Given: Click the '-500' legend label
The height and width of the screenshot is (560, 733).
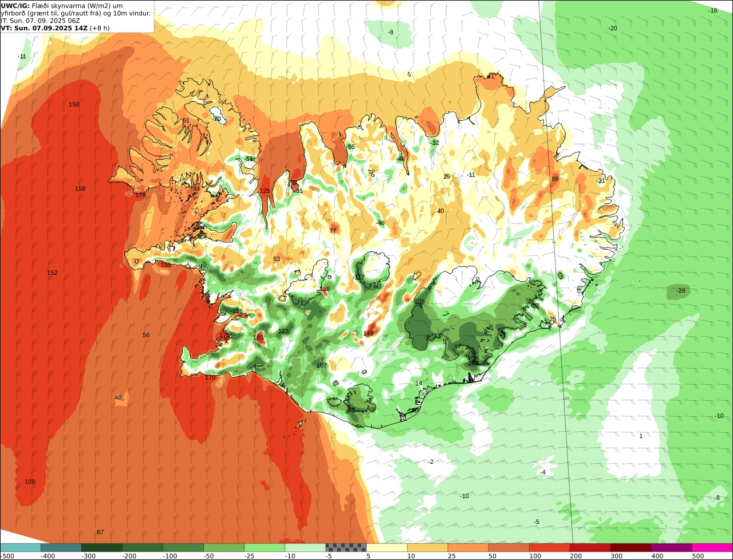Looking at the screenshot, I should pyautogui.click(x=7, y=556).
